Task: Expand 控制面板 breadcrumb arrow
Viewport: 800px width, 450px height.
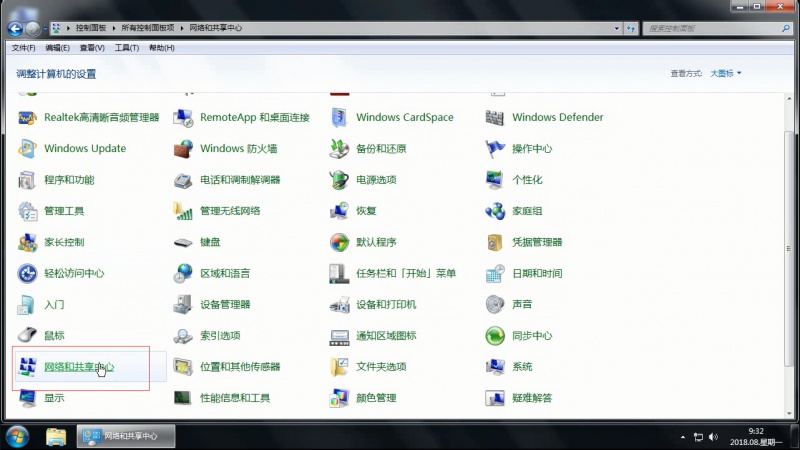Action: (x=114, y=28)
